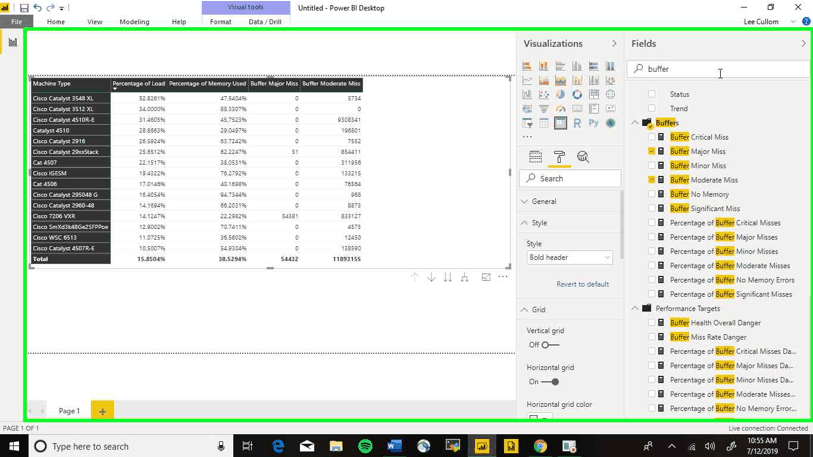Select the Python visual
The width and height of the screenshot is (813, 457).
tap(594, 123)
